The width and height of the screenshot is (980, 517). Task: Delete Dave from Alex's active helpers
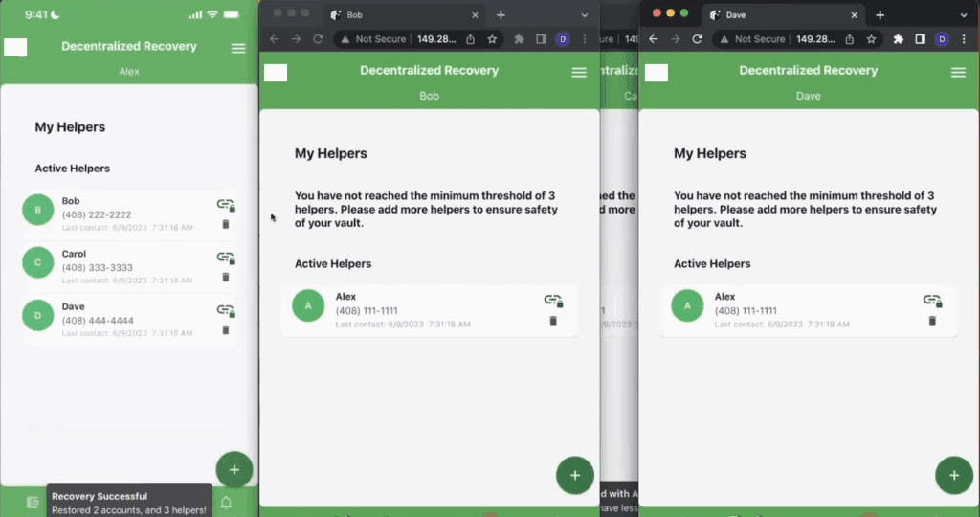click(x=226, y=329)
